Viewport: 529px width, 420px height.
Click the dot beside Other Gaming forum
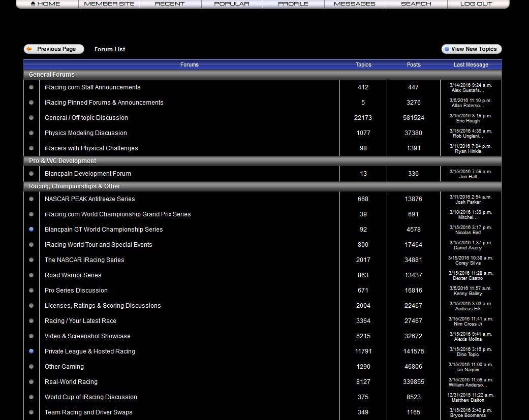31,366
